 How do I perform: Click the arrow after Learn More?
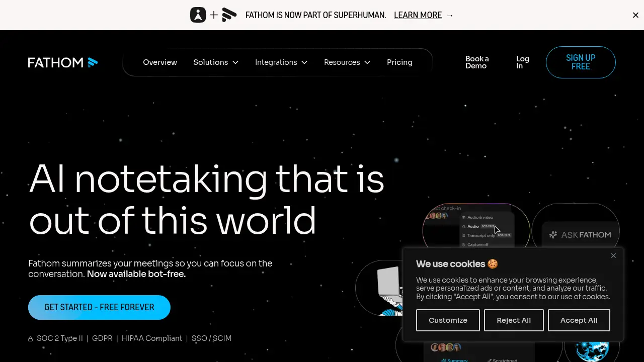coord(450,15)
